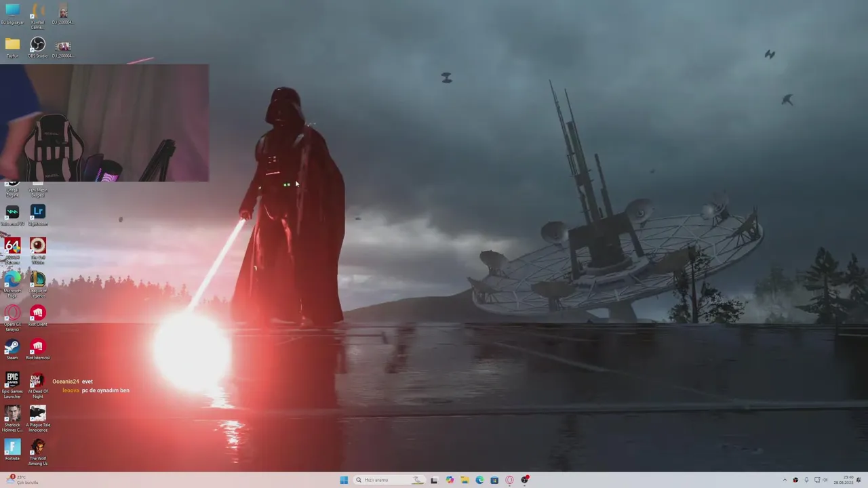Viewport: 868px width, 488px height.
Task: Open Task View from the taskbar
Action: [x=434, y=480]
